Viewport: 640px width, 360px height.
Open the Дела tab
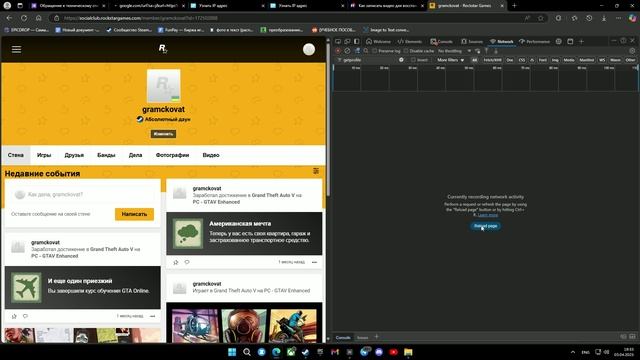click(x=136, y=155)
